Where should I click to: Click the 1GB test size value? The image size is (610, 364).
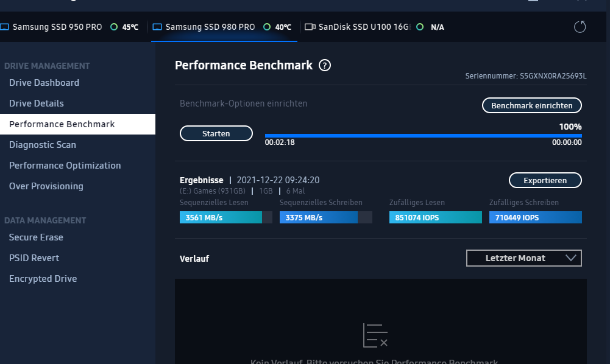[266, 191]
